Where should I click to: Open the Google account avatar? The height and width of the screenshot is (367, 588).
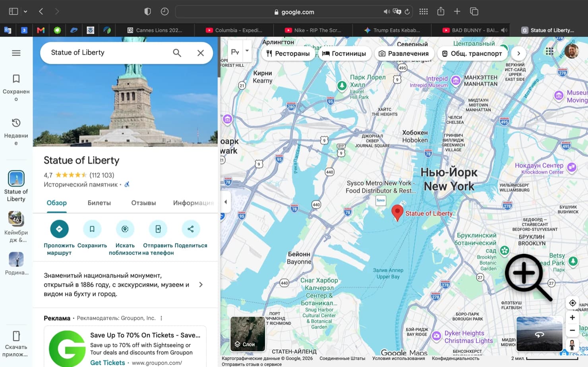point(572,51)
